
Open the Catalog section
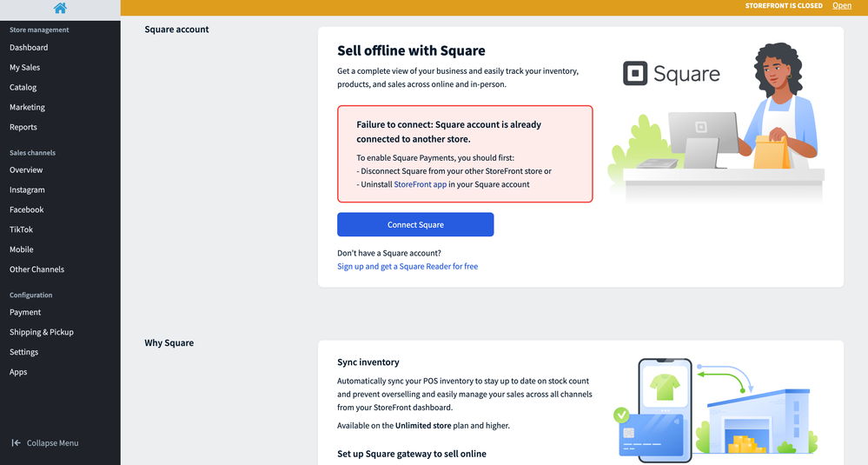[x=23, y=88]
